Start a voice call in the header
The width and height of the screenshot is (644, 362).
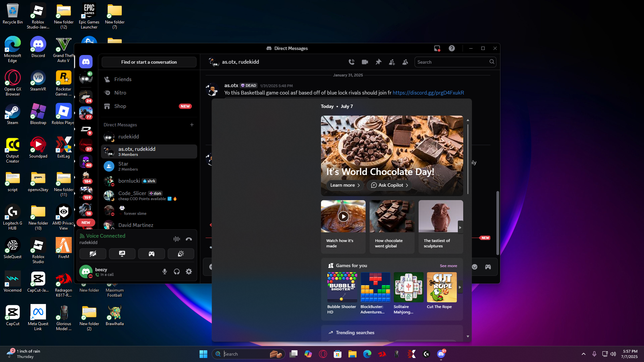click(351, 62)
